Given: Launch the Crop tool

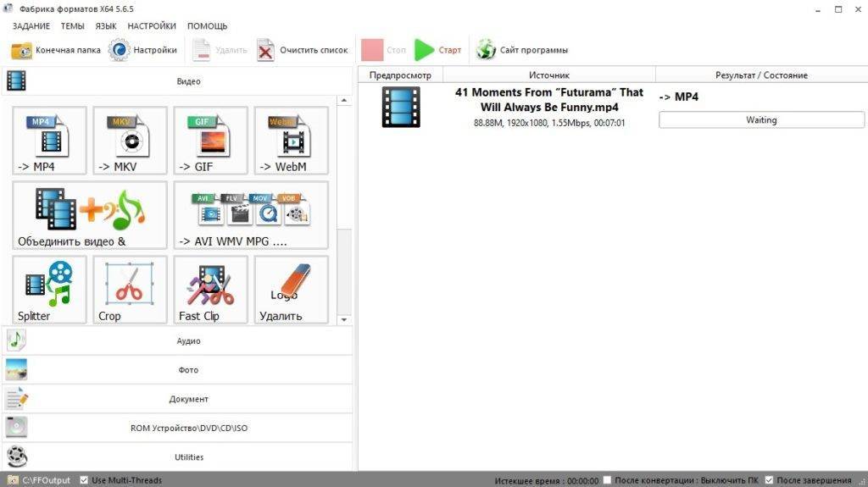Looking at the screenshot, I should tap(130, 290).
